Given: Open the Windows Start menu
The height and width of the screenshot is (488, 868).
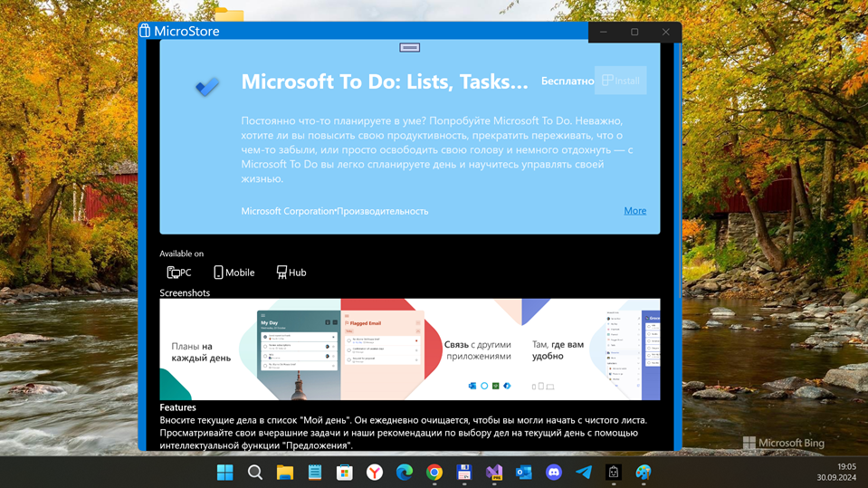Looking at the screenshot, I should 224,473.
